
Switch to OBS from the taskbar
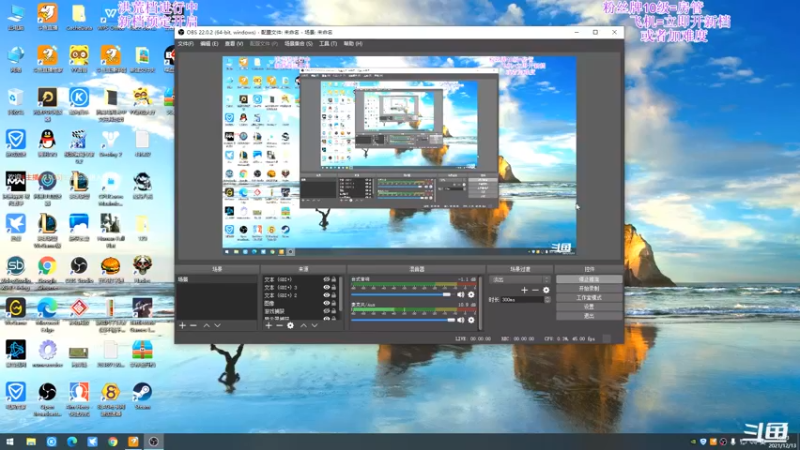point(154,442)
